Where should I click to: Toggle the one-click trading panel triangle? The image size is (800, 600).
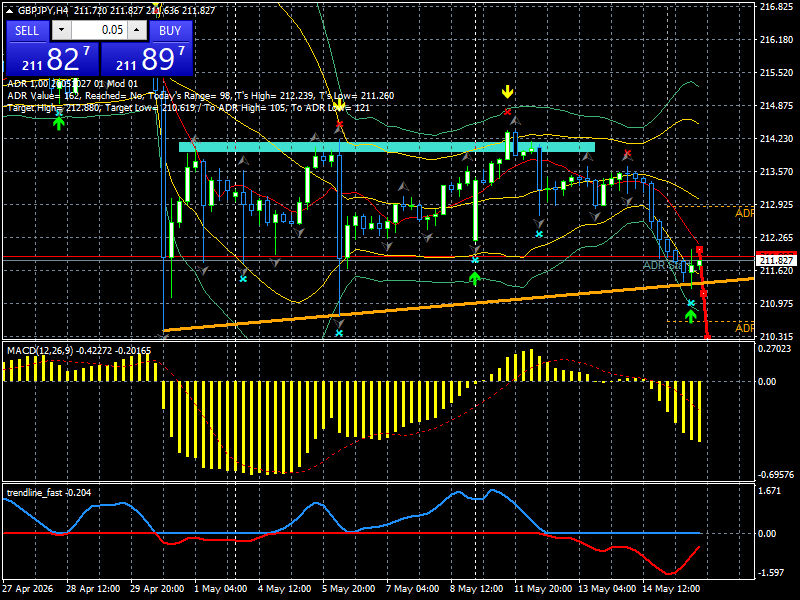coord(10,11)
